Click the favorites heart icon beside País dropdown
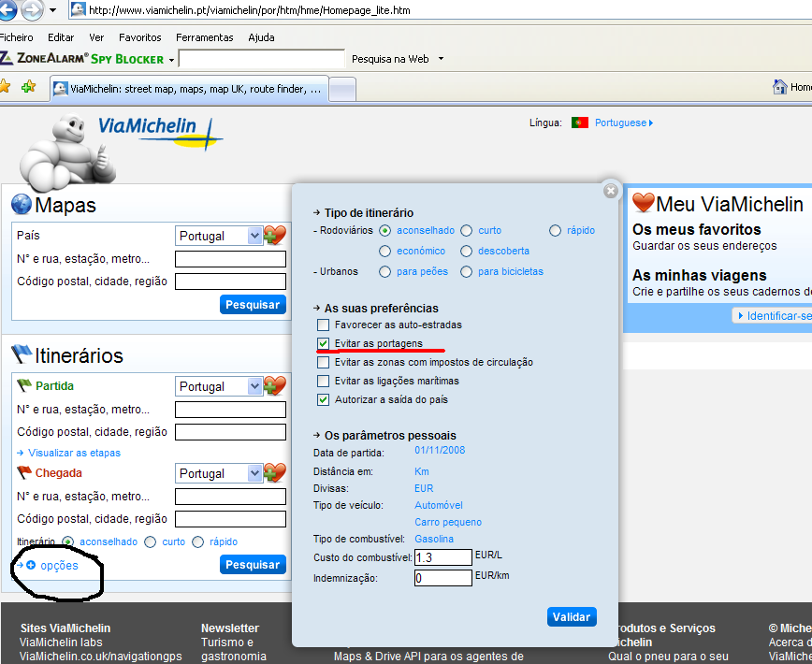This screenshot has width=812, height=664. coord(275,236)
